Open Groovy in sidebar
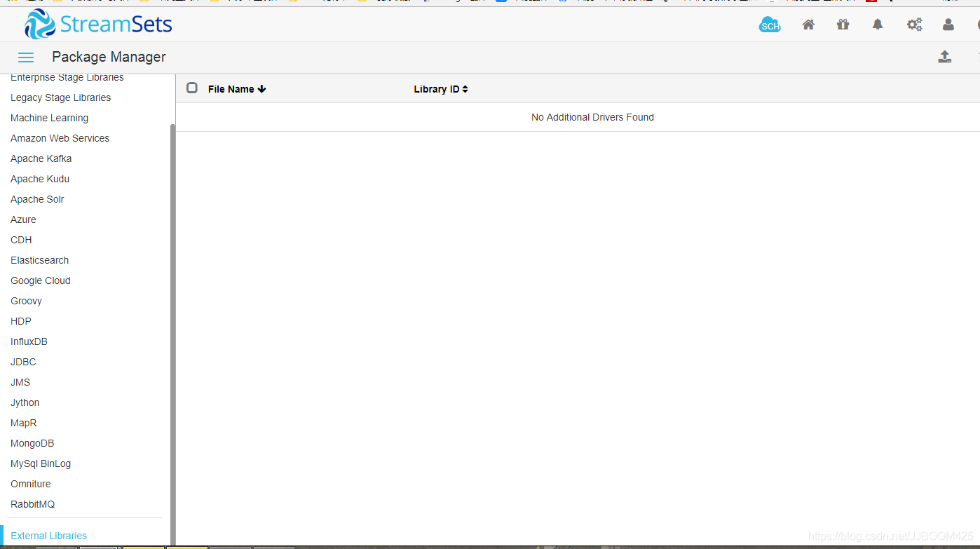Screen dimensions: 980x549 click(x=26, y=301)
